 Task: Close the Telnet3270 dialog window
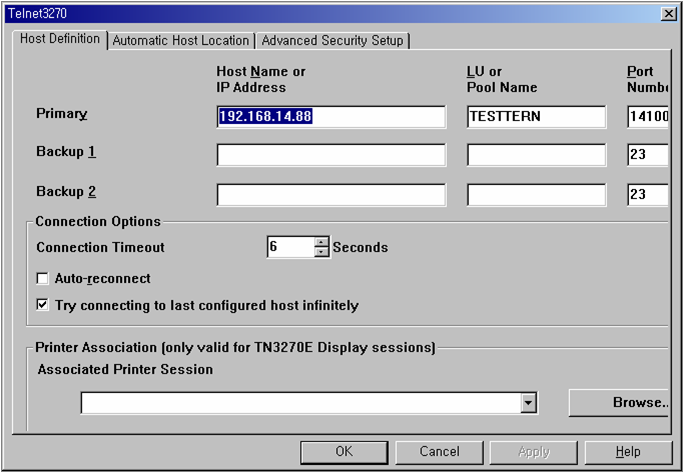point(667,13)
